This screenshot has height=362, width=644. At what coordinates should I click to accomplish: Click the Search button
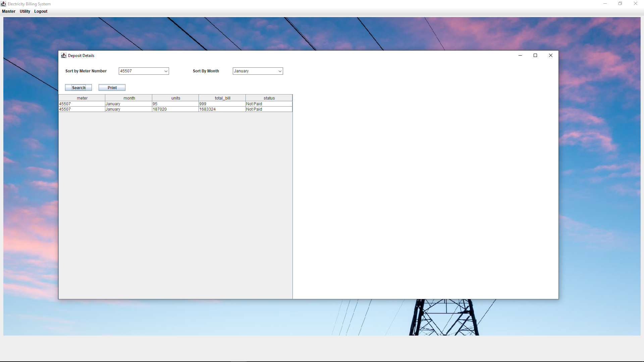[78, 87]
